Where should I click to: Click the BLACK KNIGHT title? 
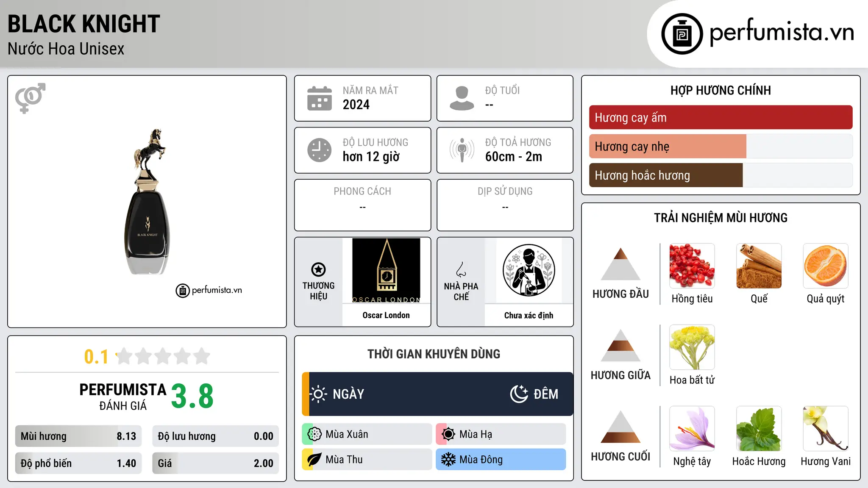click(84, 24)
